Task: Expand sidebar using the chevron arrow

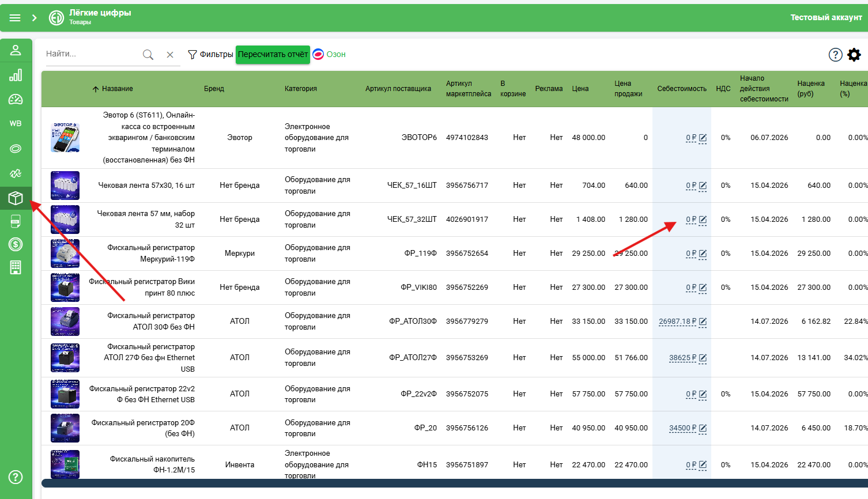Action: 35,18
